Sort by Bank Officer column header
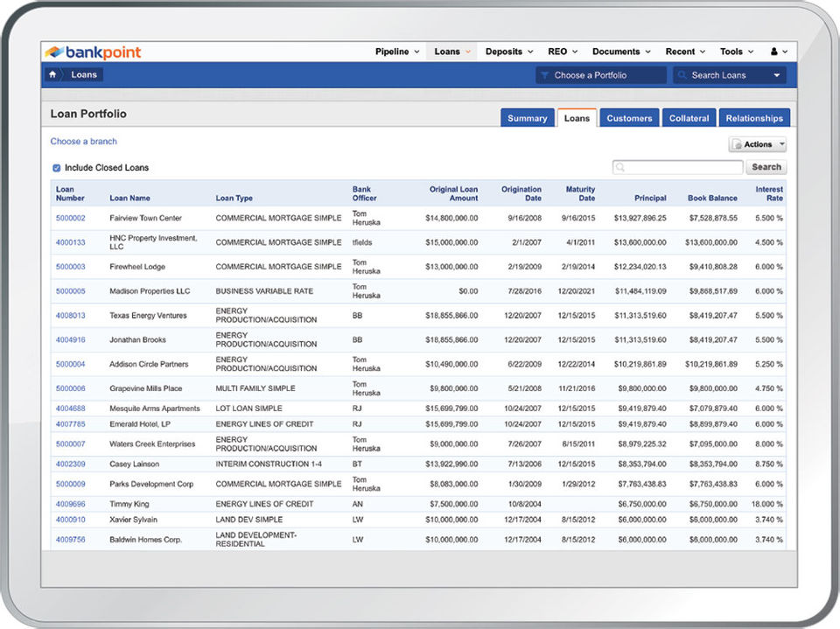This screenshot has height=629, width=840. 364,194
